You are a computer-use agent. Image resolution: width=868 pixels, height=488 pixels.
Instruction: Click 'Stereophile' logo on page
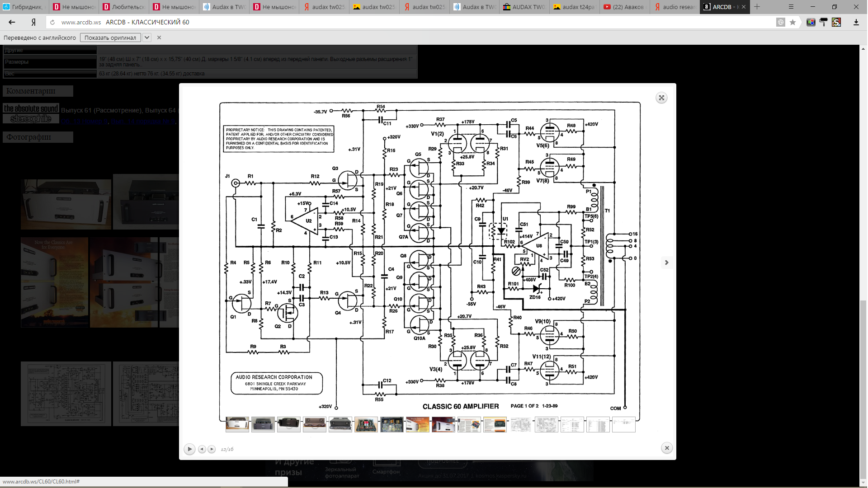click(31, 119)
